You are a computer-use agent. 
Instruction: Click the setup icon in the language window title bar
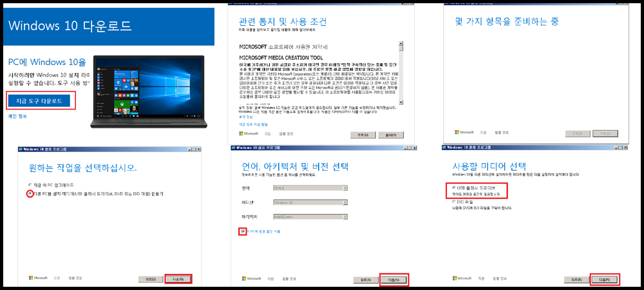(x=234, y=148)
